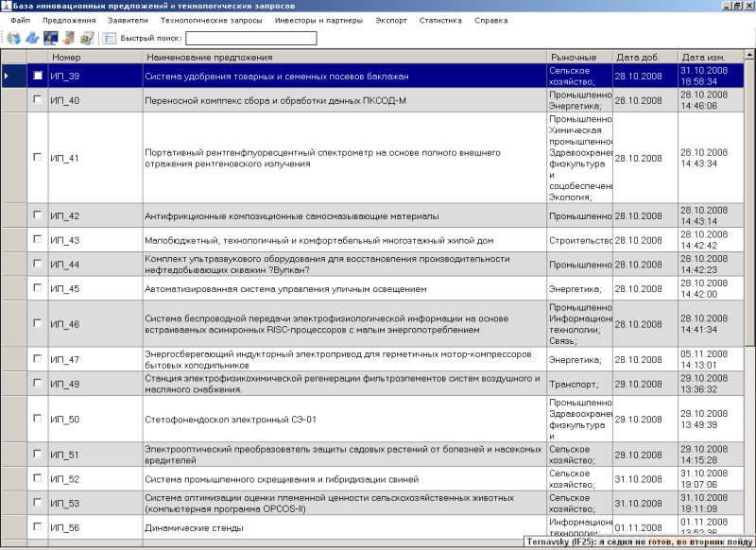Tick the checkbox for row ИП_51

point(38,454)
